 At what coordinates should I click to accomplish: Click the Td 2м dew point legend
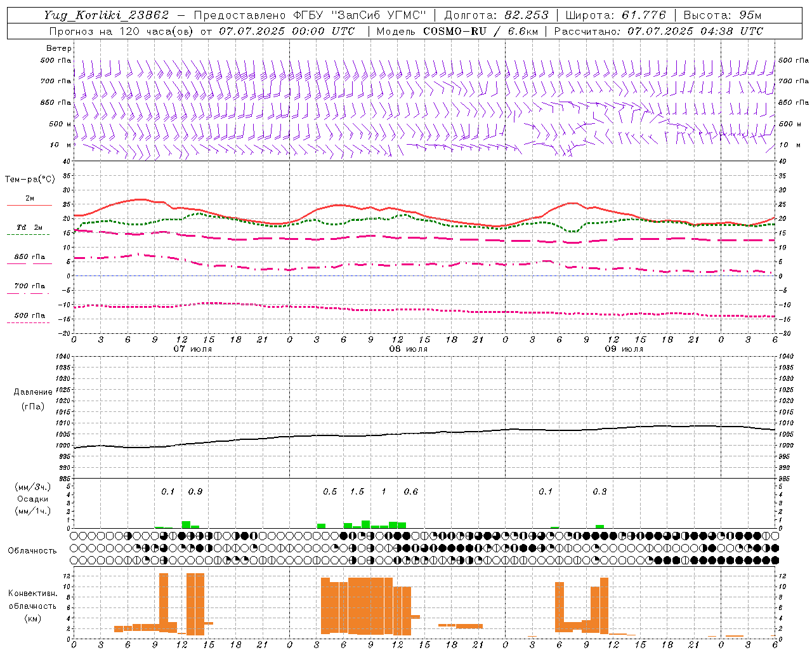pos(29,230)
